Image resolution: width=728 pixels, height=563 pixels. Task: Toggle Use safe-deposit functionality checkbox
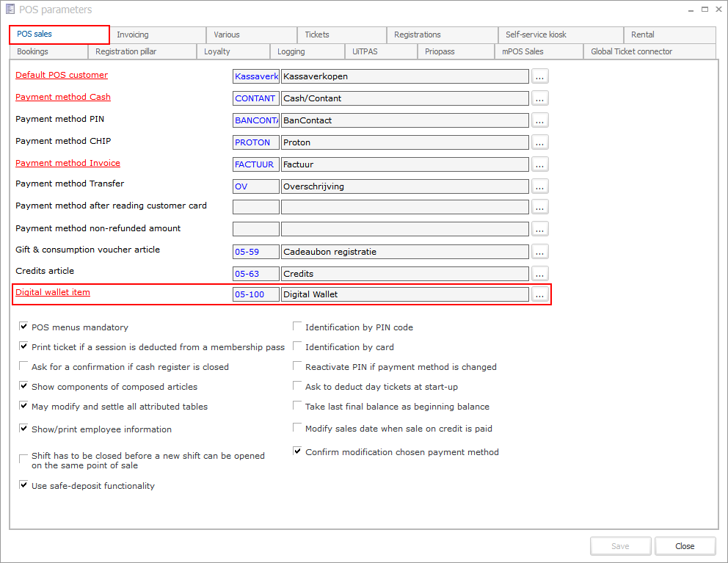(x=24, y=485)
